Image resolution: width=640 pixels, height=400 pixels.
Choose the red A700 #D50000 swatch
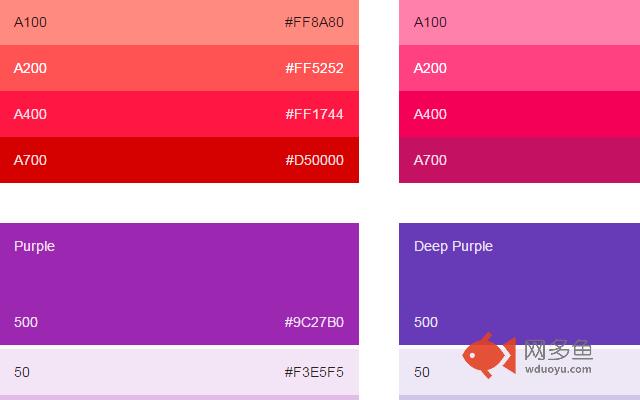point(179,160)
